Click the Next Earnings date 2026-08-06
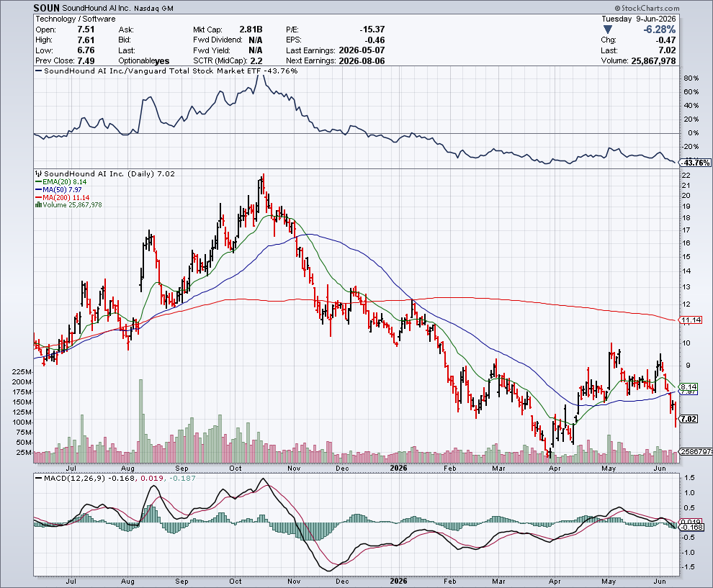The width and height of the screenshot is (713, 588). point(362,61)
